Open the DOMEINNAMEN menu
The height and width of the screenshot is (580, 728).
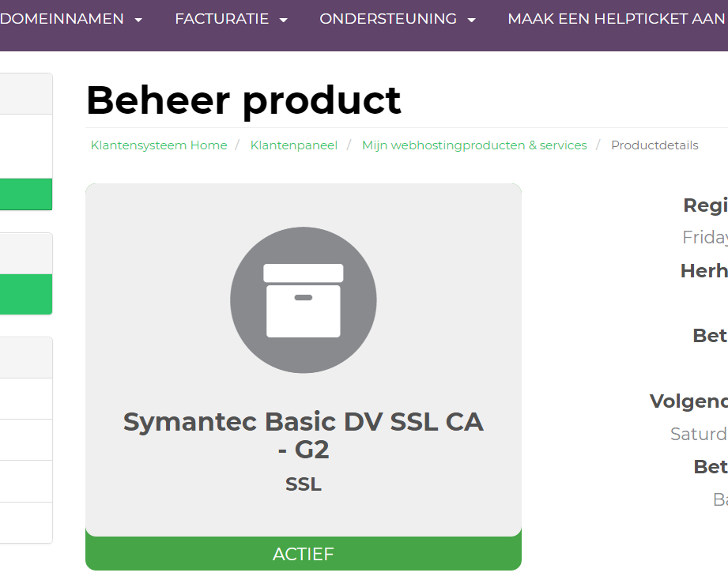[x=62, y=19]
